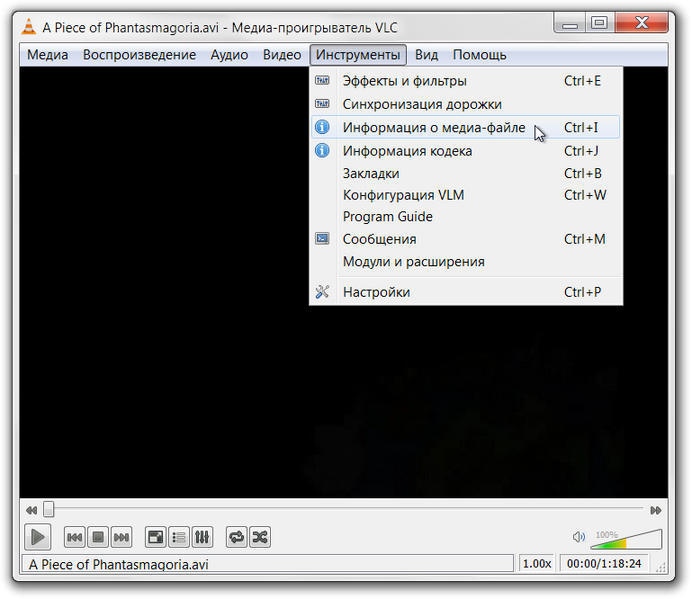
Task: Click Сообщения menu item
Action: [x=379, y=239]
